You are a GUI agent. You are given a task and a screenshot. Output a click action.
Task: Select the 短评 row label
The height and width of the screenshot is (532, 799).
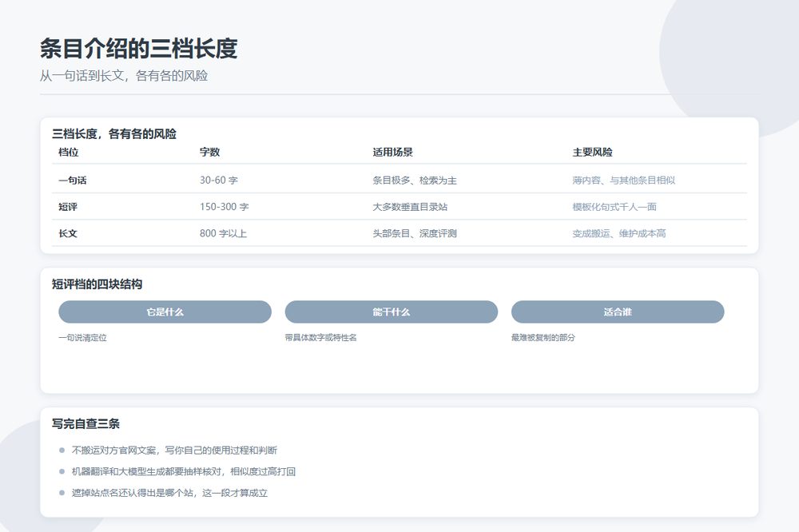click(x=68, y=207)
